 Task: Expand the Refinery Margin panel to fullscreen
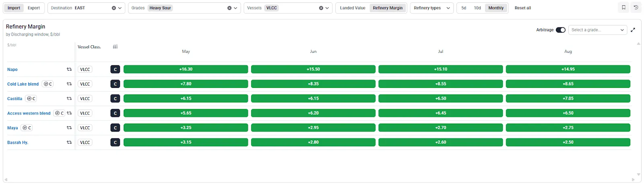[x=633, y=30]
